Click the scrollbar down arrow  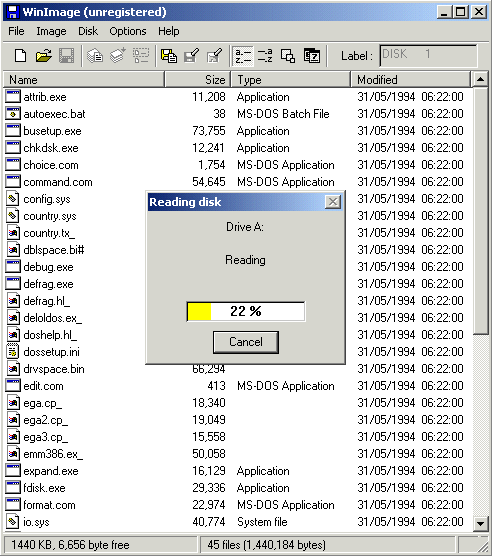(x=481, y=523)
